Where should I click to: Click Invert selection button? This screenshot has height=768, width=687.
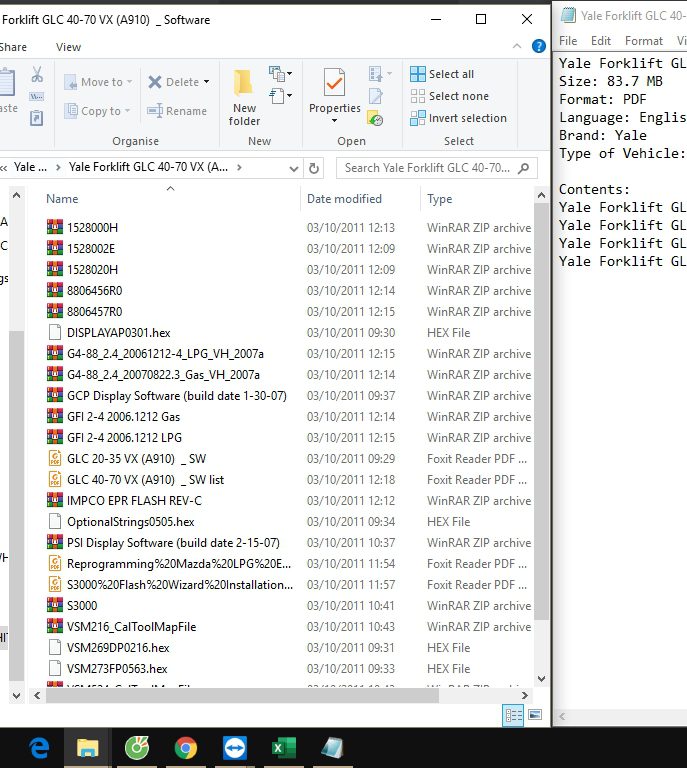click(458, 118)
